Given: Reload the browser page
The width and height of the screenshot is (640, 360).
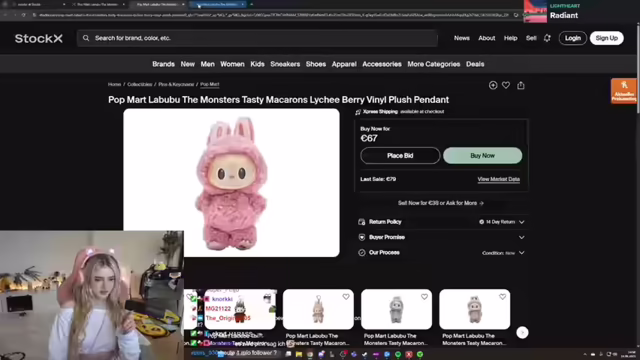Looking at the screenshot, I should pos(24,15).
